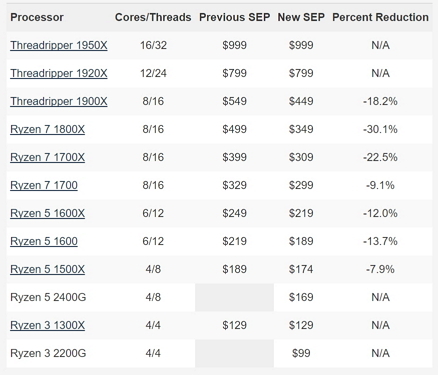Select the Ryzen 3 2200G row label
The height and width of the screenshot is (375, 438).
pos(48,353)
